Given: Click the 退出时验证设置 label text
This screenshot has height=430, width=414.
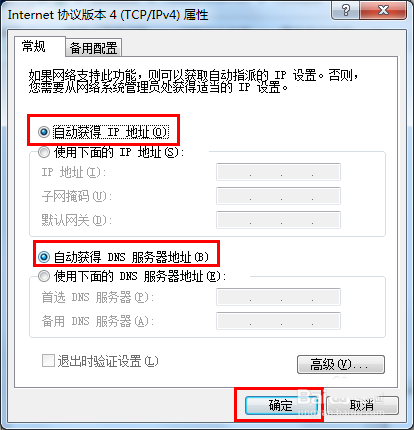Looking at the screenshot, I should point(108,361).
